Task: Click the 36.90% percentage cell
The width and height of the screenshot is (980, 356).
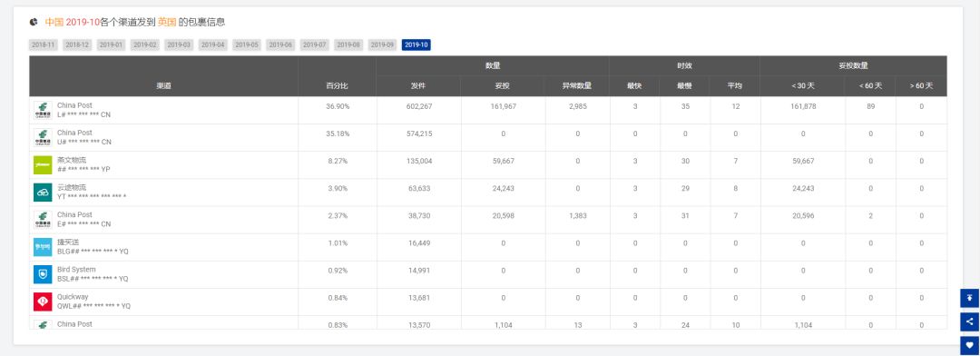Action: [x=338, y=106]
